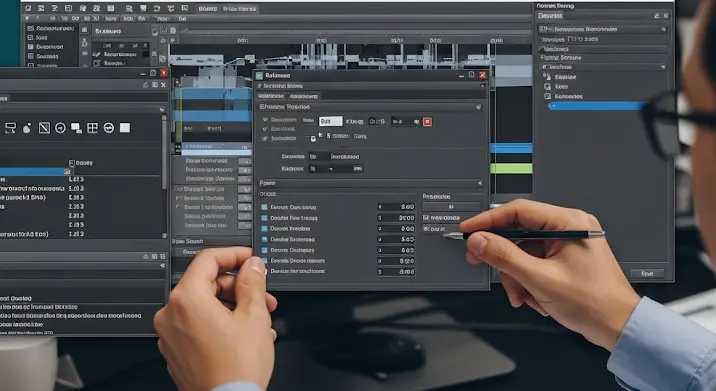
Task: Select the overlapping rectangles icon in left window
Action: [76, 128]
